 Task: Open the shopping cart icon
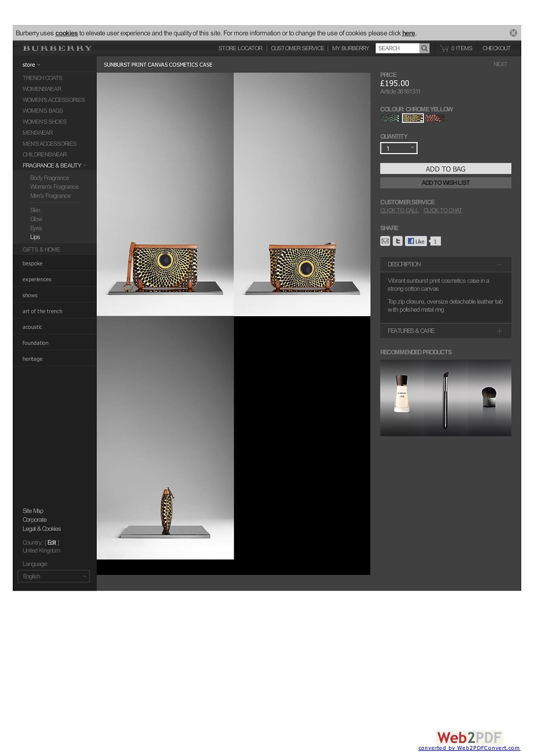444,48
